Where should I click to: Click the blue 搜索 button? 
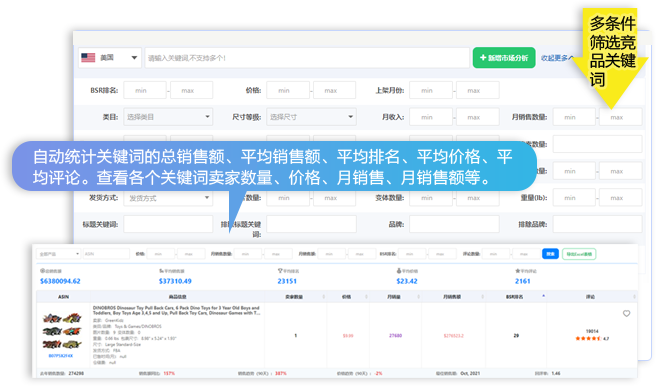550,254
